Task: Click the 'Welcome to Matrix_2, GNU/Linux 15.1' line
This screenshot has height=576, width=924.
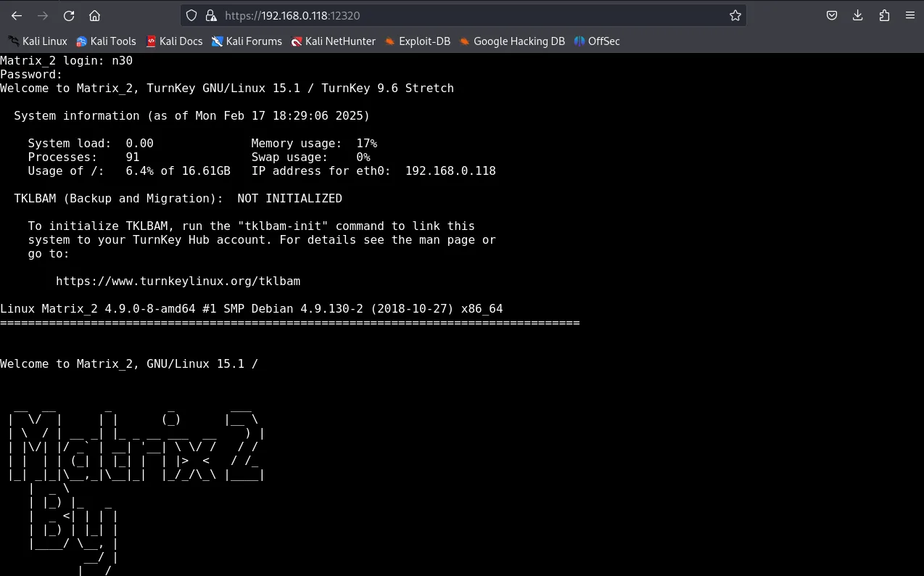Action: coord(129,364)
